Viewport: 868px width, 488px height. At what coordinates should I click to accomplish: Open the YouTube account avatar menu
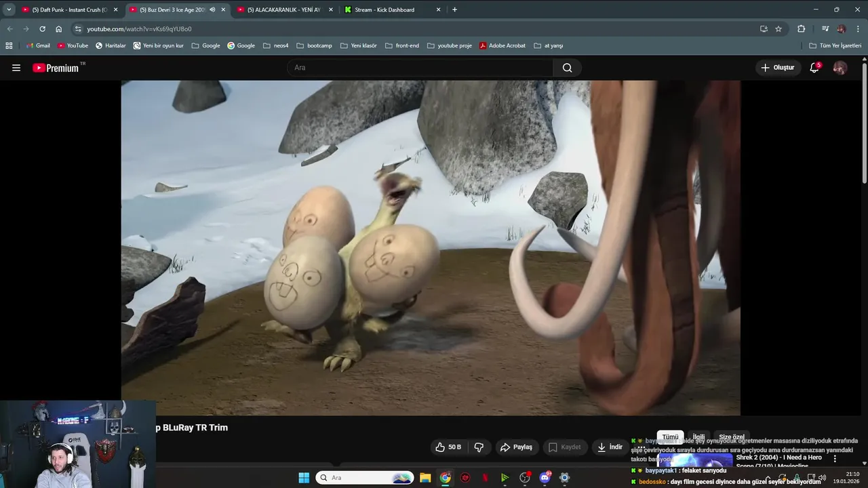840,68
